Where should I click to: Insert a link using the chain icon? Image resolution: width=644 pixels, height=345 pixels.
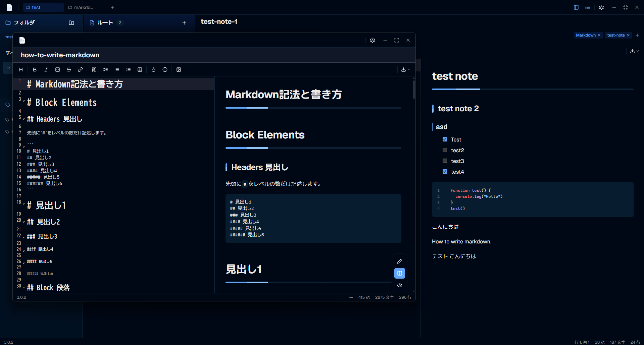point(80,70)
